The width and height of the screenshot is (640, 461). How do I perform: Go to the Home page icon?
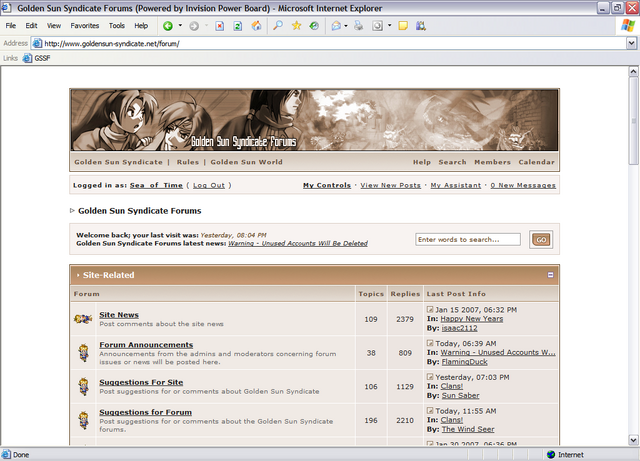[x=256, y=26]
